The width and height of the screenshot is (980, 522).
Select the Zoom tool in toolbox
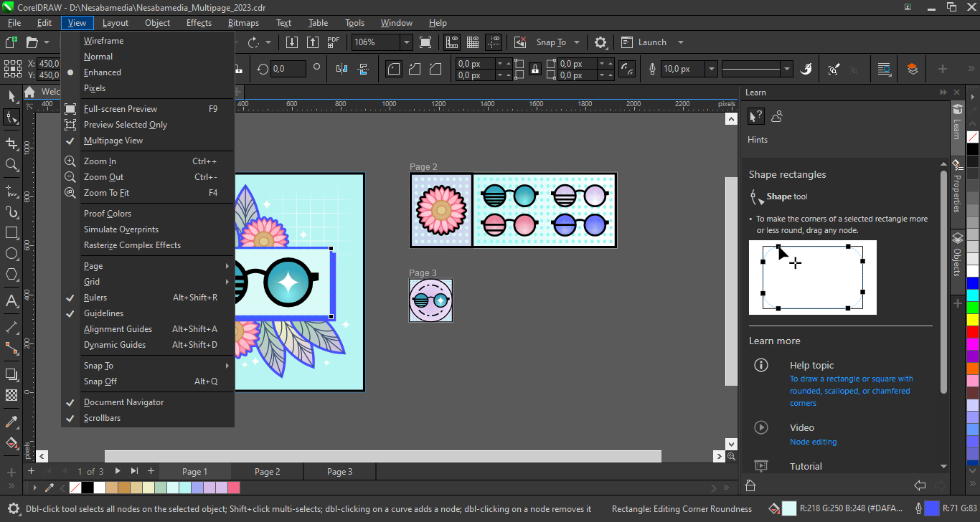coord(11,165)
